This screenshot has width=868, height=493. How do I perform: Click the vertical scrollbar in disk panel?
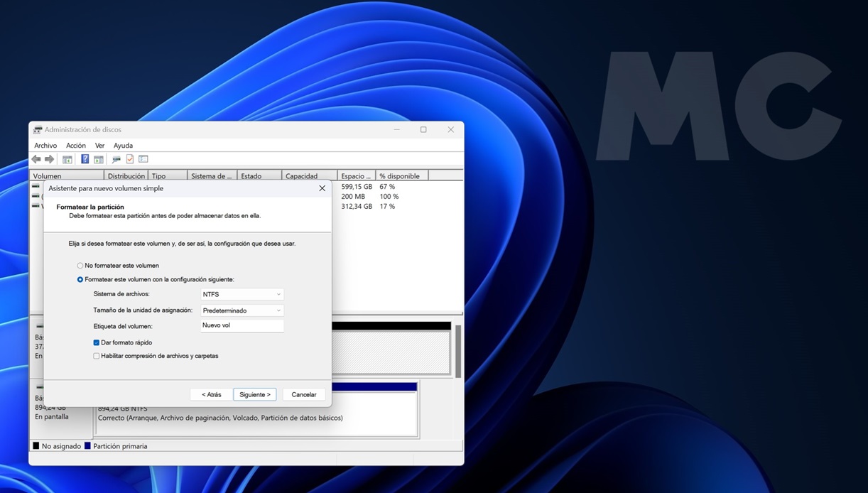coord(458,352)
